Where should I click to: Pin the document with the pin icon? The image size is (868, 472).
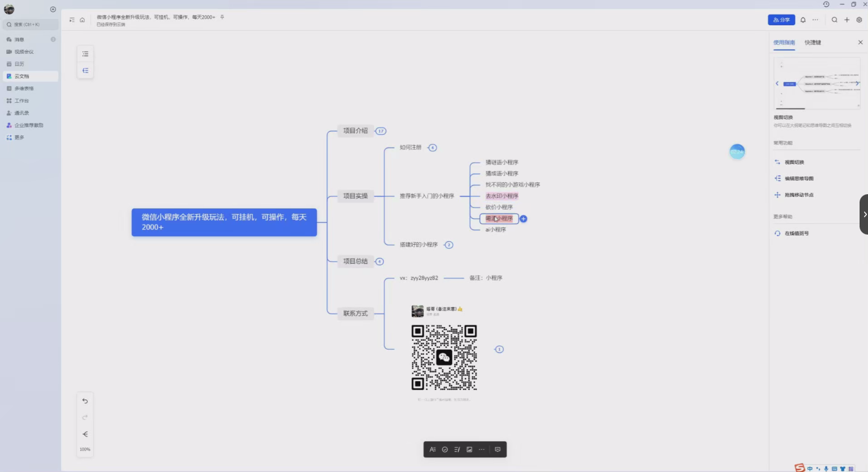pyautogui.click(x=222, y=17)
